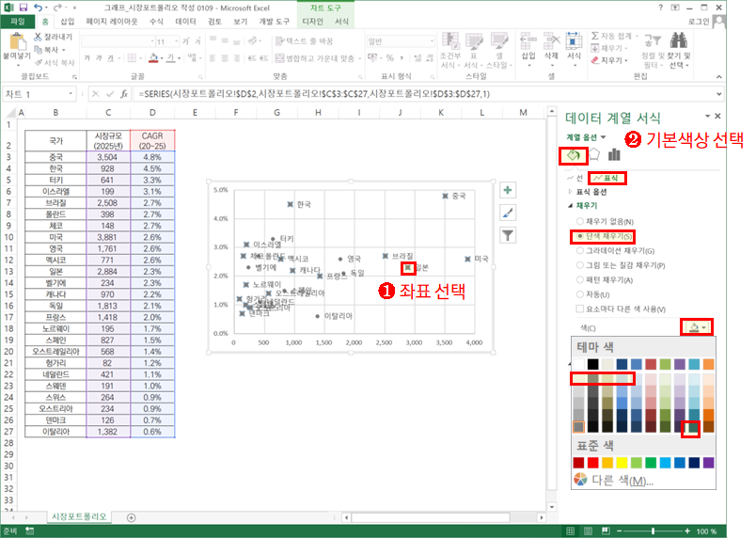
Task: Select the 일본 data point in chart
Action: 408,267
